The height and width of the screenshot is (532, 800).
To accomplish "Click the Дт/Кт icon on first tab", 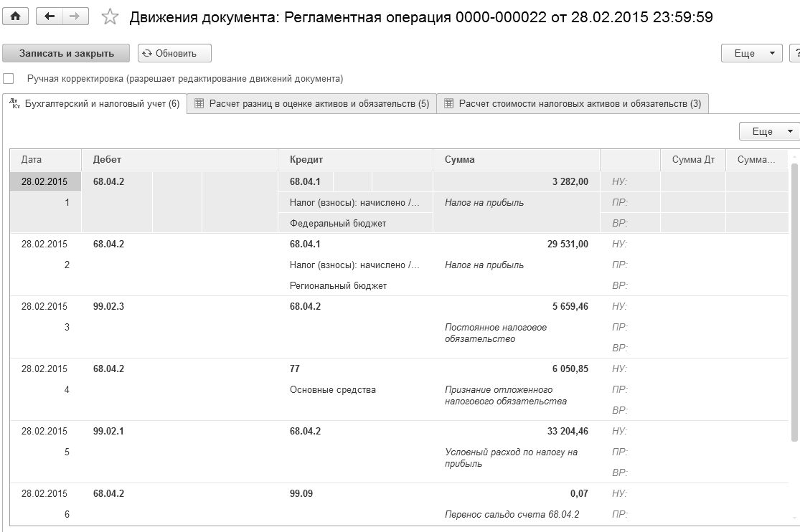I will coord(15,103).
